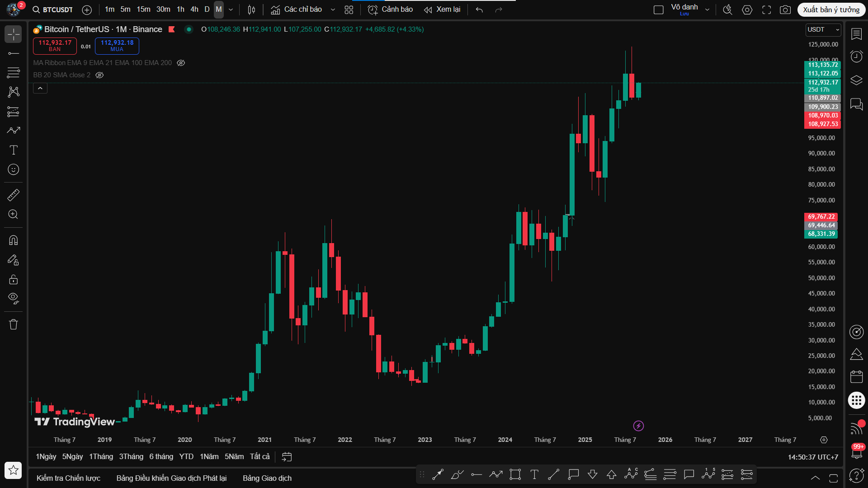Open go-to-date calendar icon
The width and height of the screenshot is (868, 488).
pyautogui.click(x=287, y=457)
